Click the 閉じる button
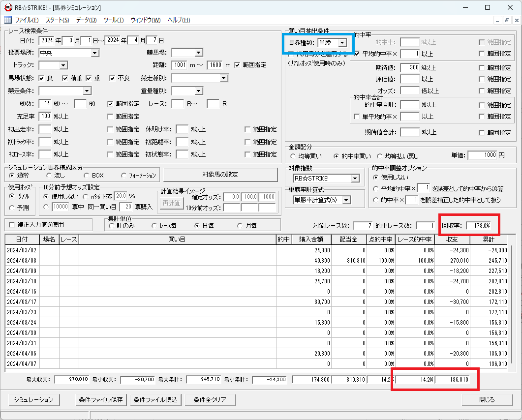 487,400
